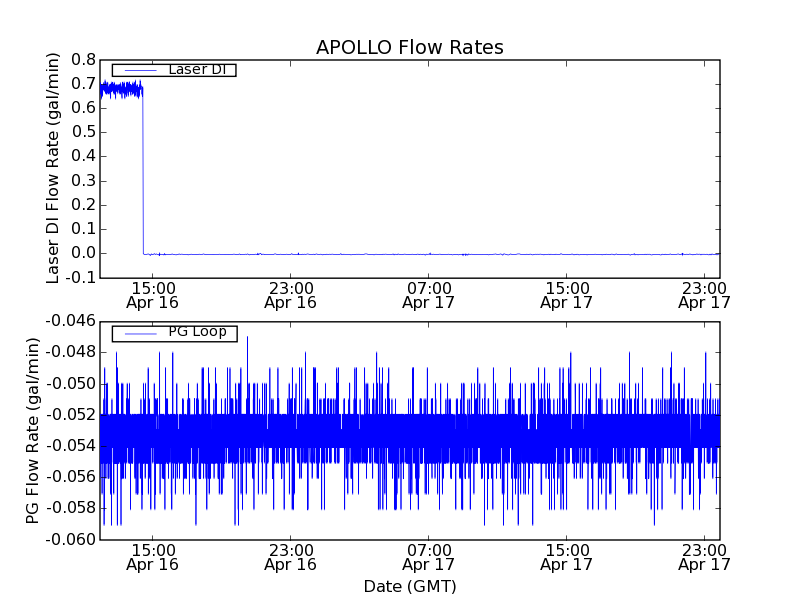This screenshot has height=600, width=800.
Task: Click the -0.050 tick label on bottom plot
Action: (x=70, y=384)
